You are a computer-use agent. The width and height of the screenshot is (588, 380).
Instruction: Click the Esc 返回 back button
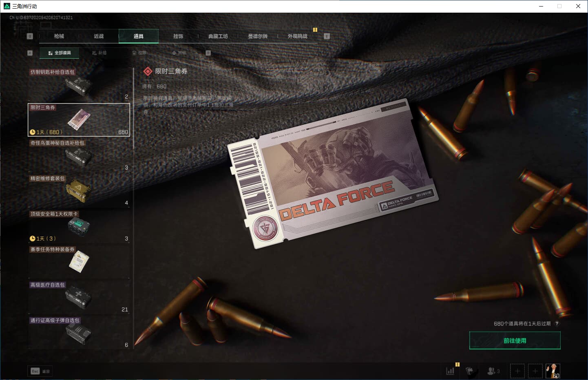[x=40, y=371]
